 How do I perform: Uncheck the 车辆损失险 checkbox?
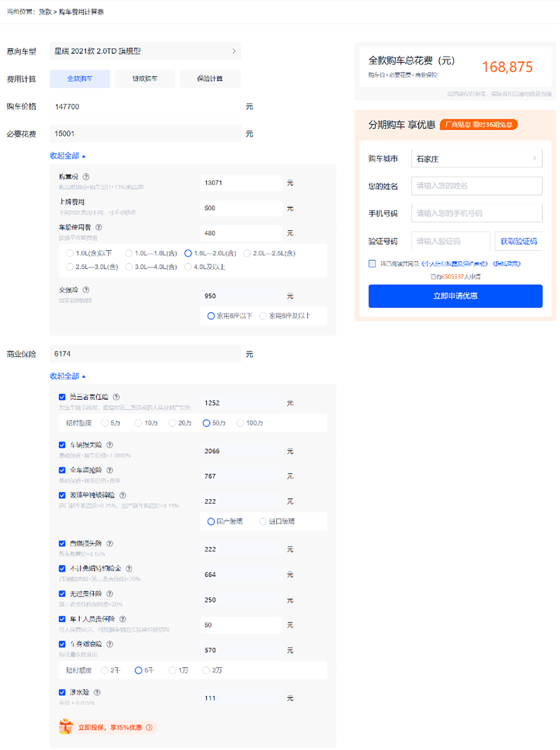(62, 445)
